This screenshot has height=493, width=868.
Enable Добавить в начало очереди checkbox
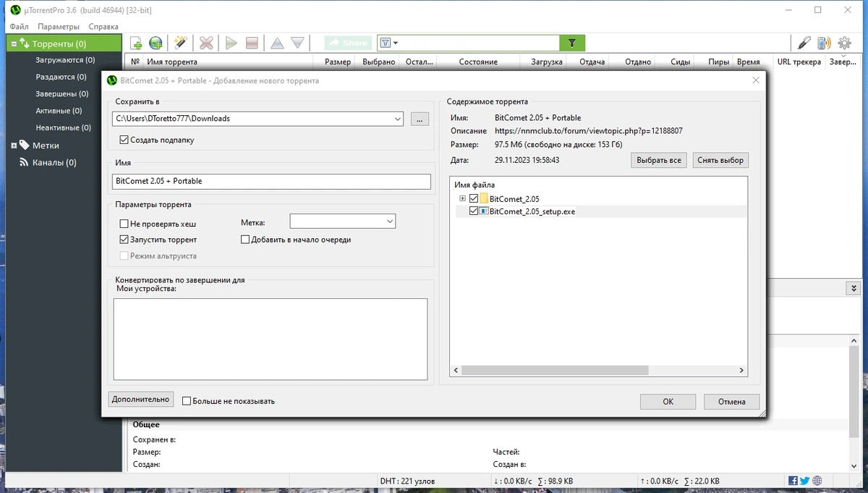click(245, 239)
